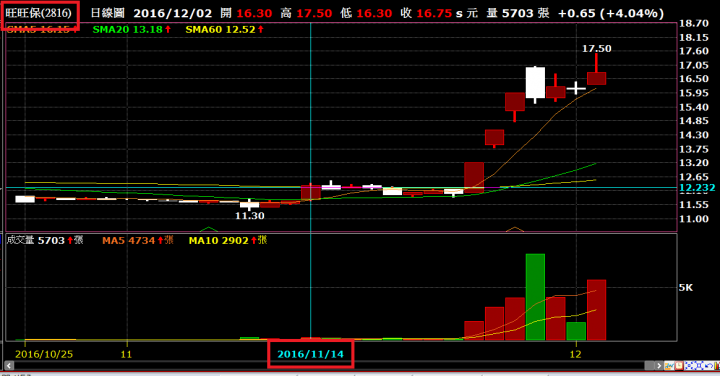720x376 pixels.
Task: Open the line chart indicator icon
Action: 669,365
